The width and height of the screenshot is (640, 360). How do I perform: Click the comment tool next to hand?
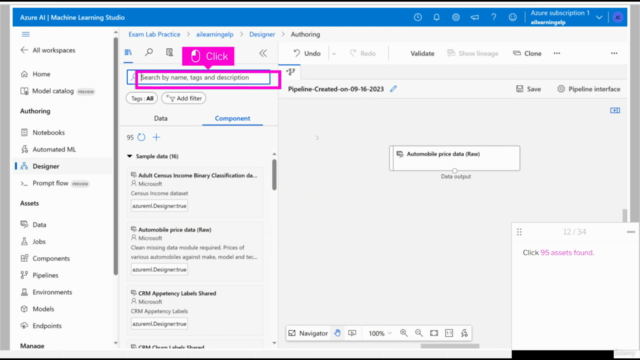tap(352, 333)
